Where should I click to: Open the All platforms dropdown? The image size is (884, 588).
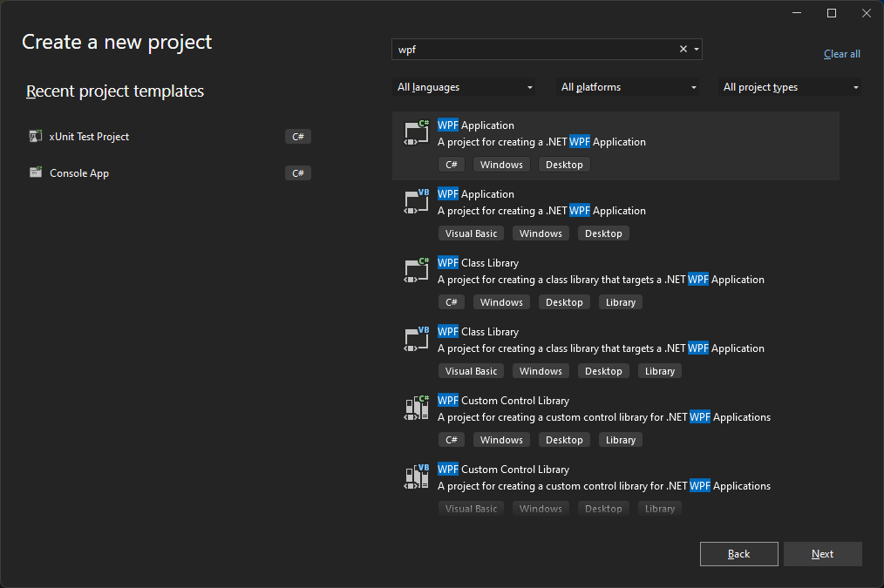coord(627,87)
